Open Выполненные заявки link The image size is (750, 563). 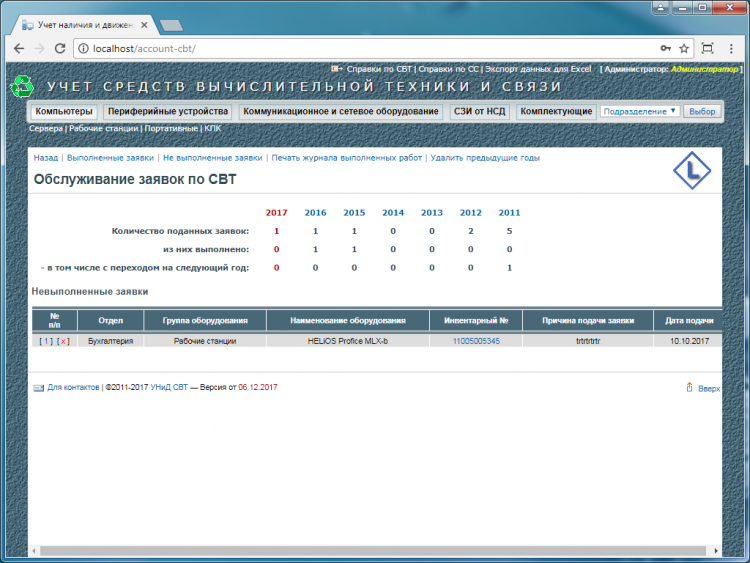pos(110,158)
